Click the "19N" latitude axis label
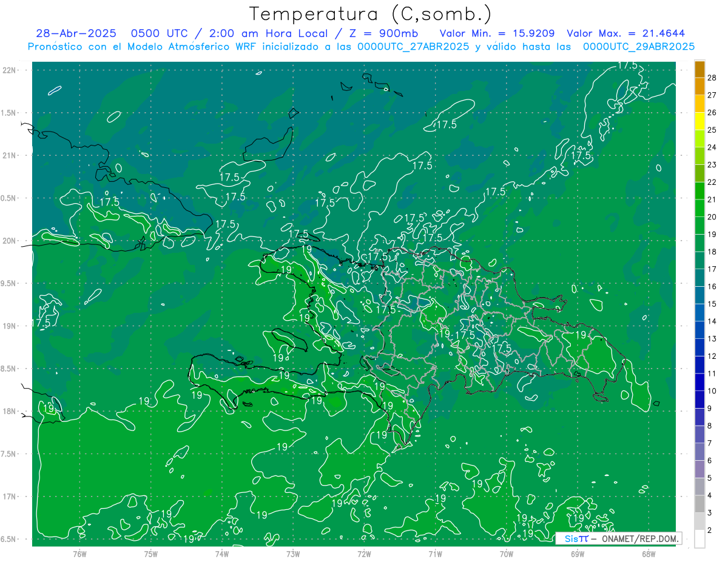Screen dimensions: 728x562 pos(10,326)
